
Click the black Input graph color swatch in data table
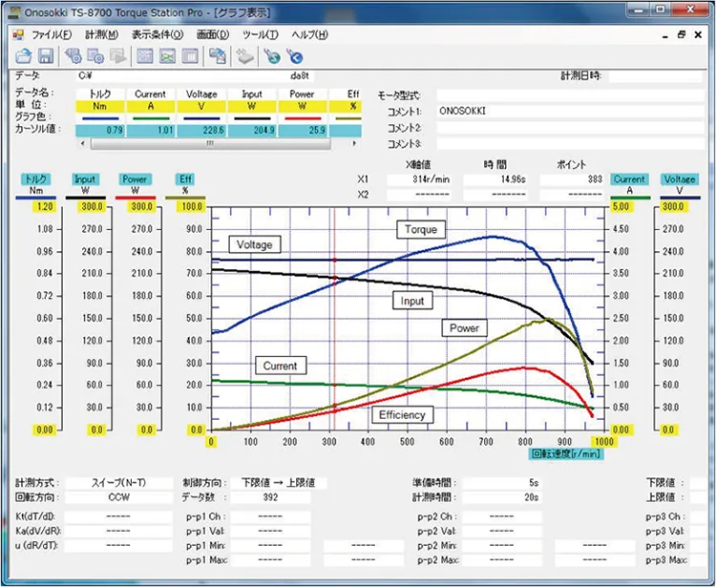pyautogui.click(x=252, y=118)
